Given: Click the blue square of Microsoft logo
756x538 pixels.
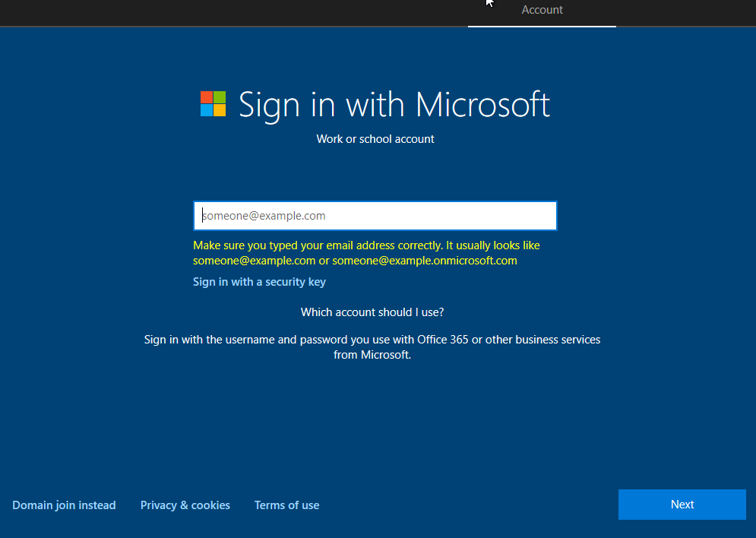Looking at the screenshot, I should point(207,110).
